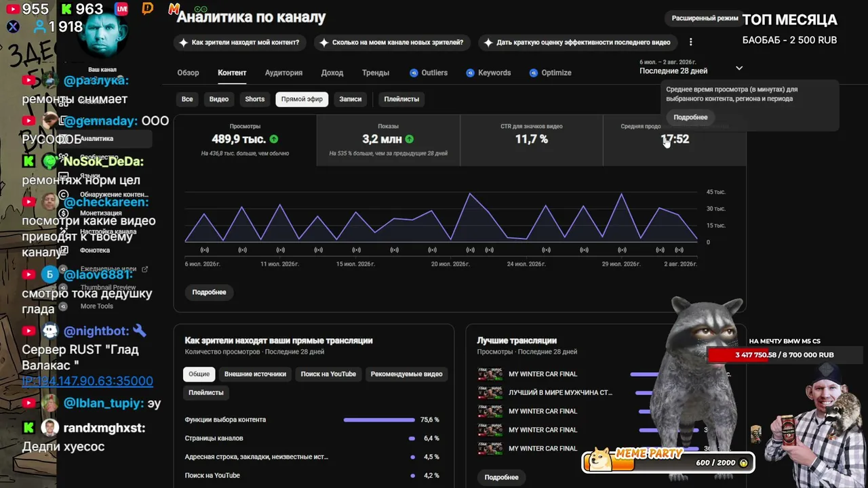Ask Как зрители находят мой контент?

(239, 42)
